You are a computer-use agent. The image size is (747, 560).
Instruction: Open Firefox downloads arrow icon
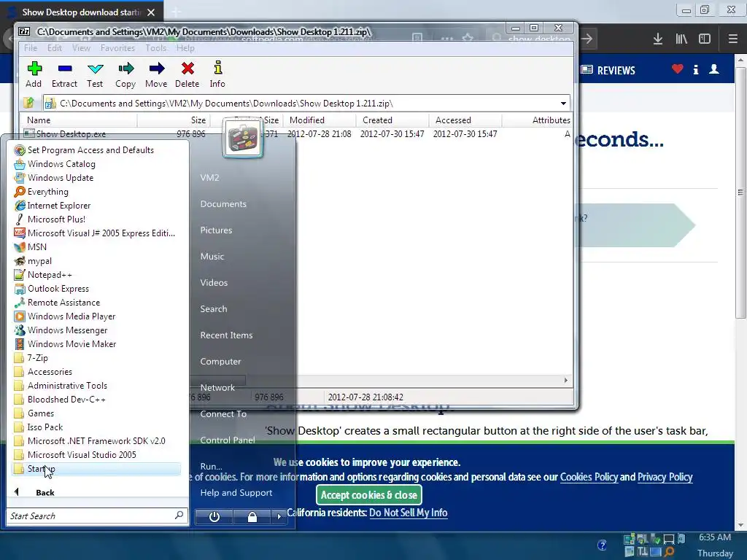coord(658,39)
